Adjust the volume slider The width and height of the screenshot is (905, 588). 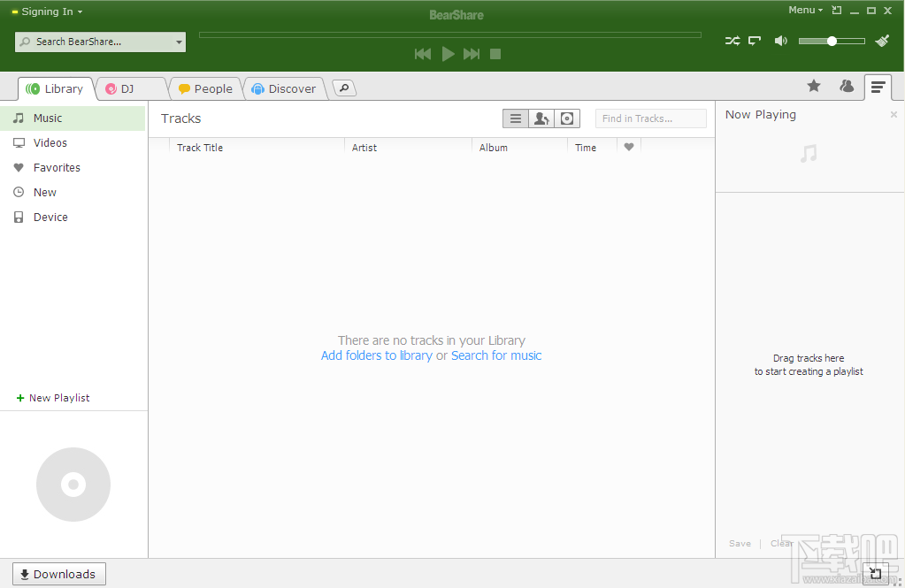[x=832, y=41]
